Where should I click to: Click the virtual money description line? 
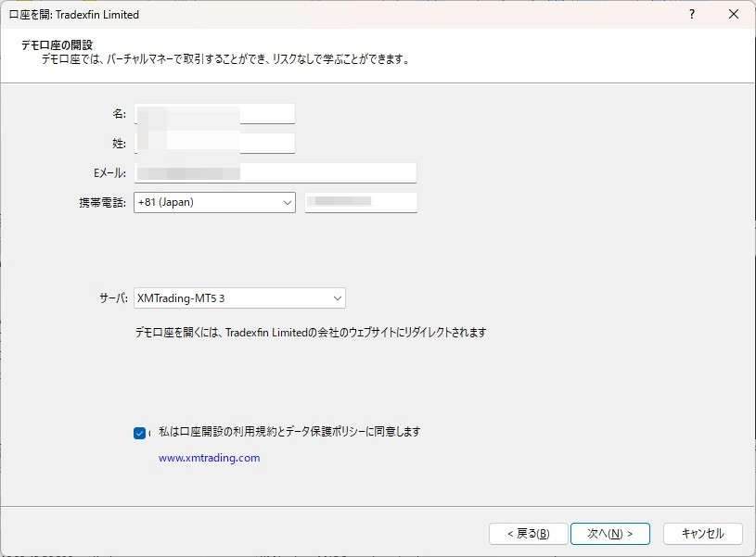click(225, 59)
